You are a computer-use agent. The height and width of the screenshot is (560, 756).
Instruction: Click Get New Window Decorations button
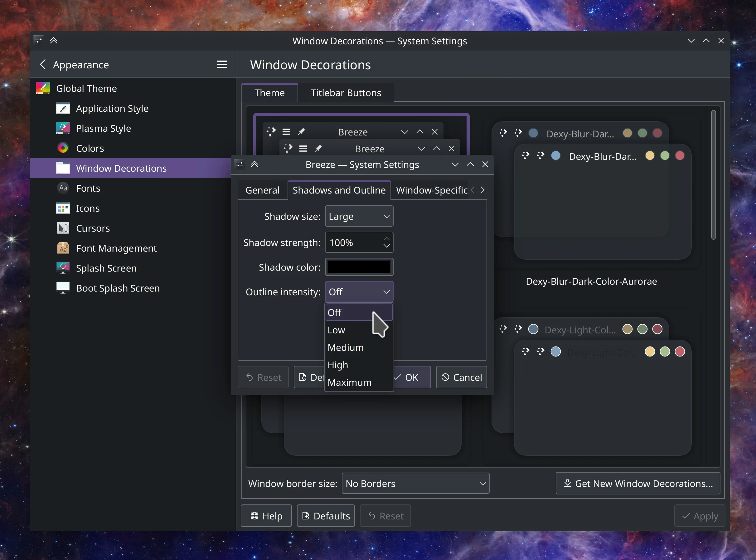(x=638, y=484)
